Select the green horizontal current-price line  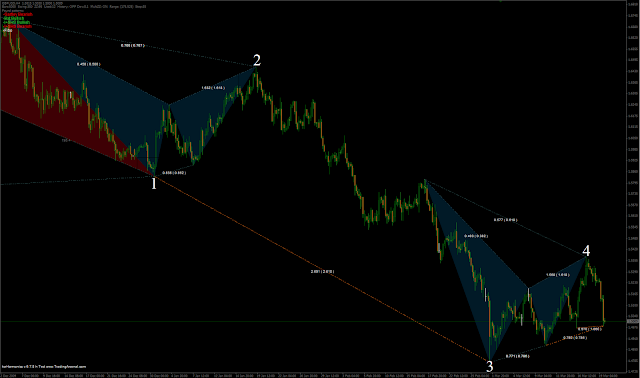coord(313,322)
